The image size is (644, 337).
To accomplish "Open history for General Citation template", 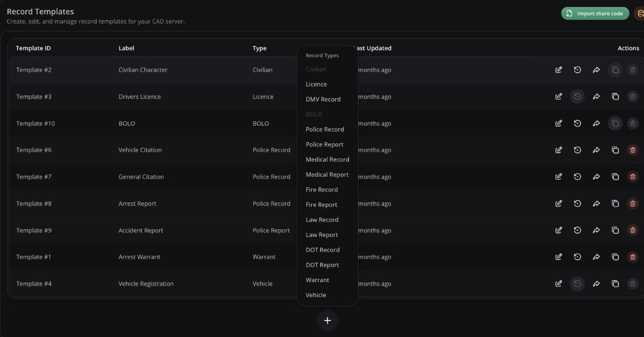I will click(x=577, y=177).
